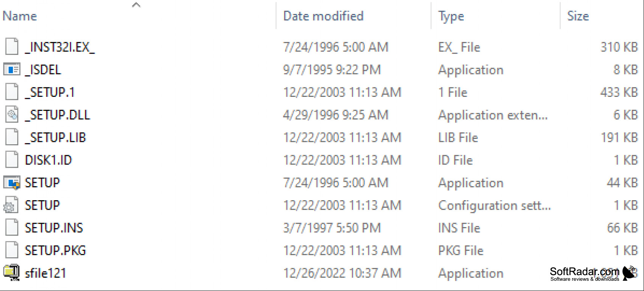Image resolution: width=644 pixels, height=291 pixels.
Task: Click the DISK1.ID file icon
Action: tap(12, 160)
